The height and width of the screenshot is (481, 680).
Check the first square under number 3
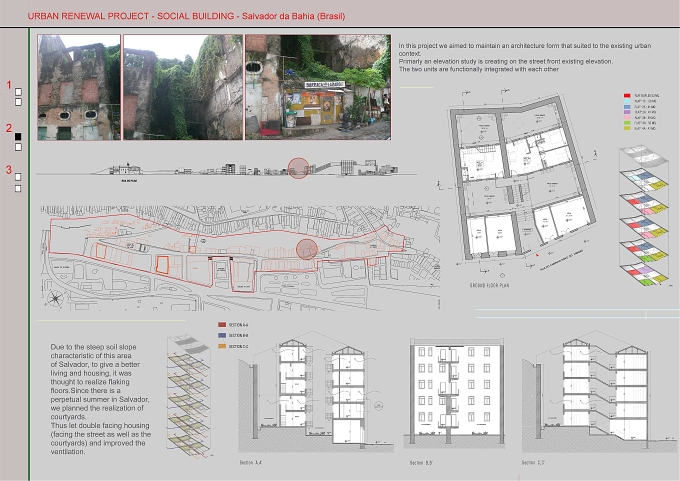[x=18, y=177]
